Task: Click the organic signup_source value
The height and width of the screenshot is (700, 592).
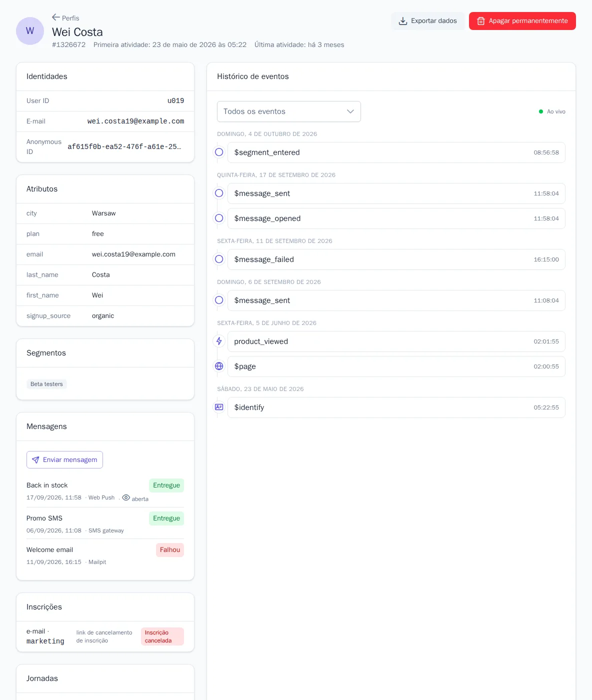Action: pos(103,316)
